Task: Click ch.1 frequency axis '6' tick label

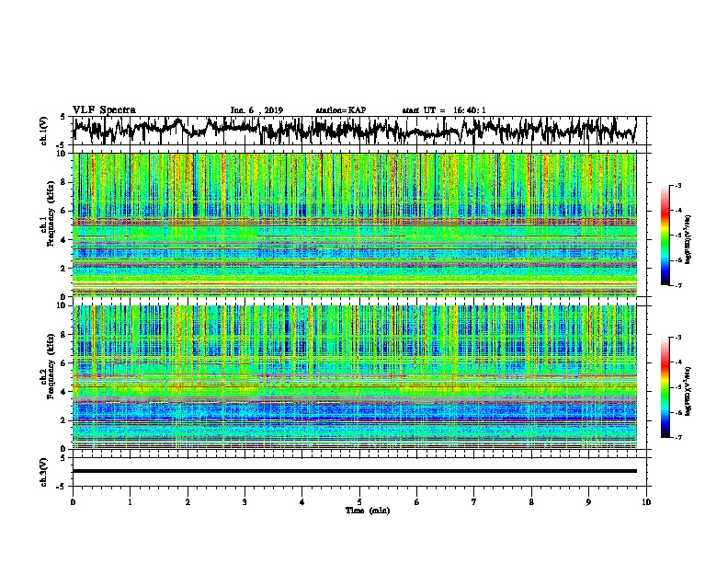Action: pyautogui.click(x=64, y=211)
